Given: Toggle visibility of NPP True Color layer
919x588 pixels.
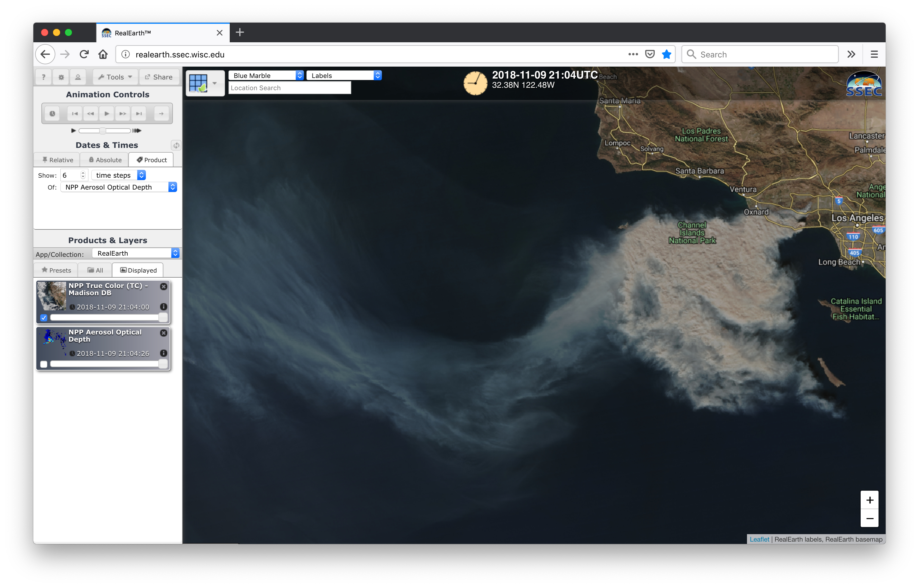Looking at the screenshot, I should [x=44, y=318].
